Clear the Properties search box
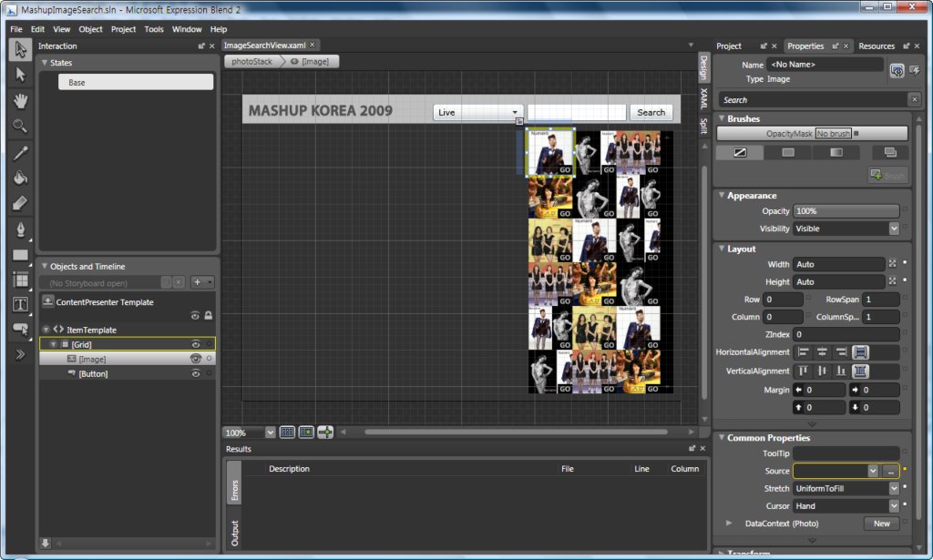The width and height of the screenshot is (933, 560). [x=915, y=100]
